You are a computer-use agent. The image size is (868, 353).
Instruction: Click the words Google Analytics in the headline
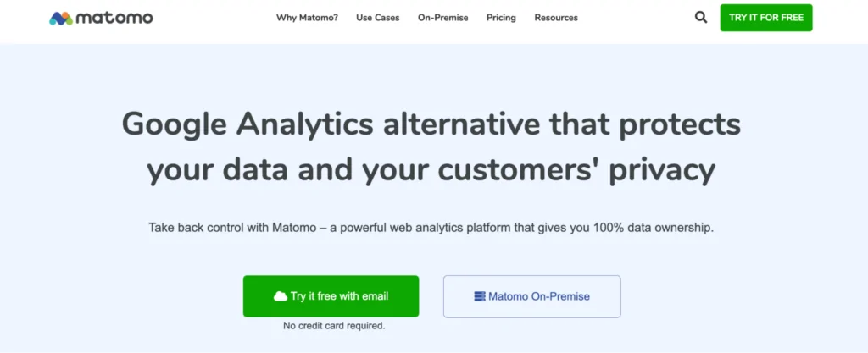coord(248,124)
